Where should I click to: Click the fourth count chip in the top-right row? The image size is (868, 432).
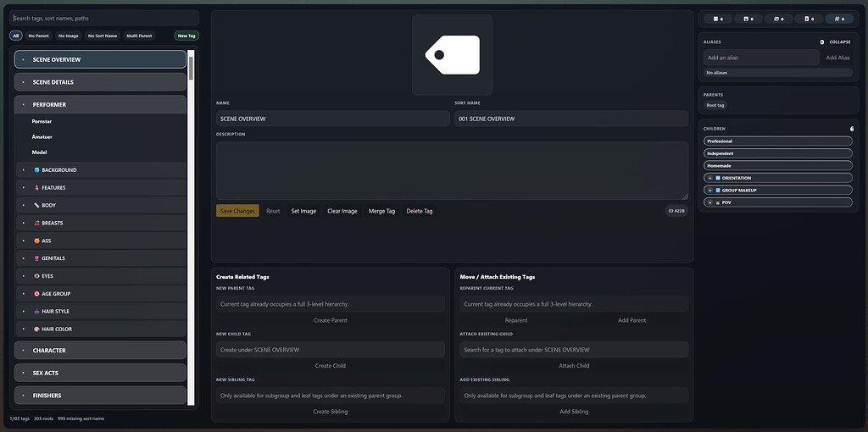[809, 19]
